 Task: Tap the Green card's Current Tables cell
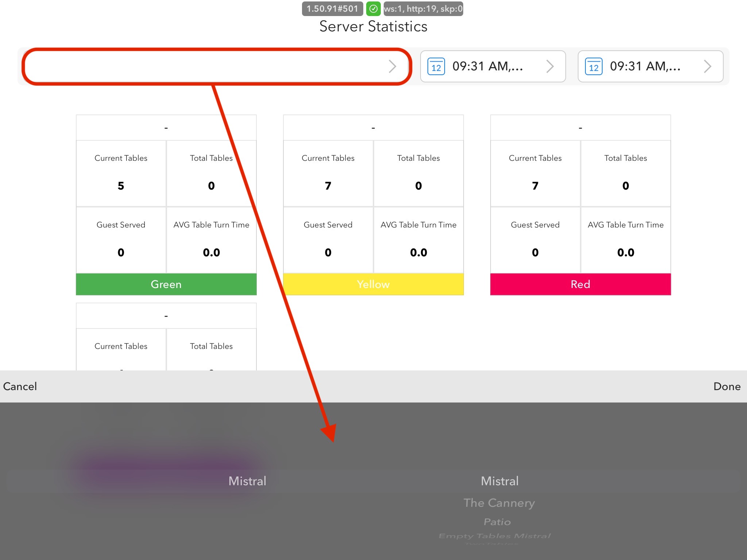(121, 173)
